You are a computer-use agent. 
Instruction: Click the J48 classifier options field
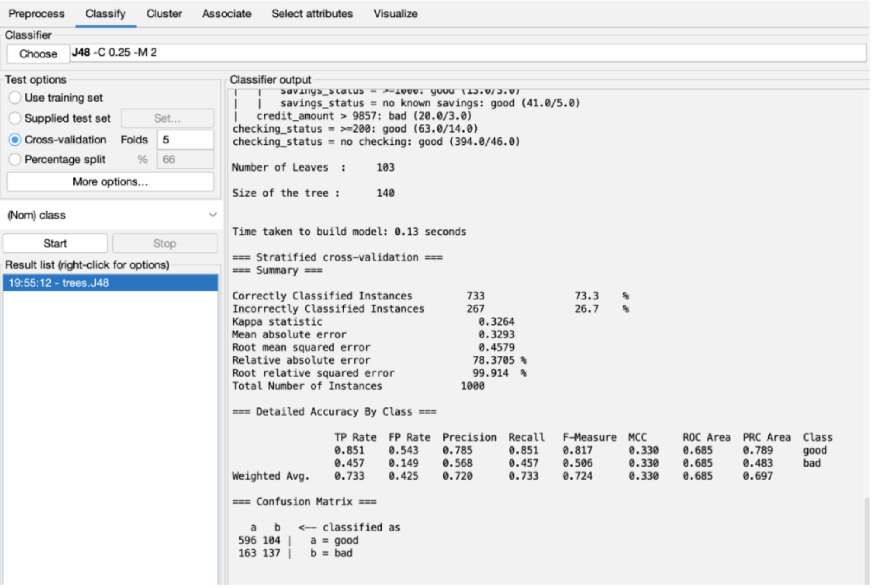point(467,53)
